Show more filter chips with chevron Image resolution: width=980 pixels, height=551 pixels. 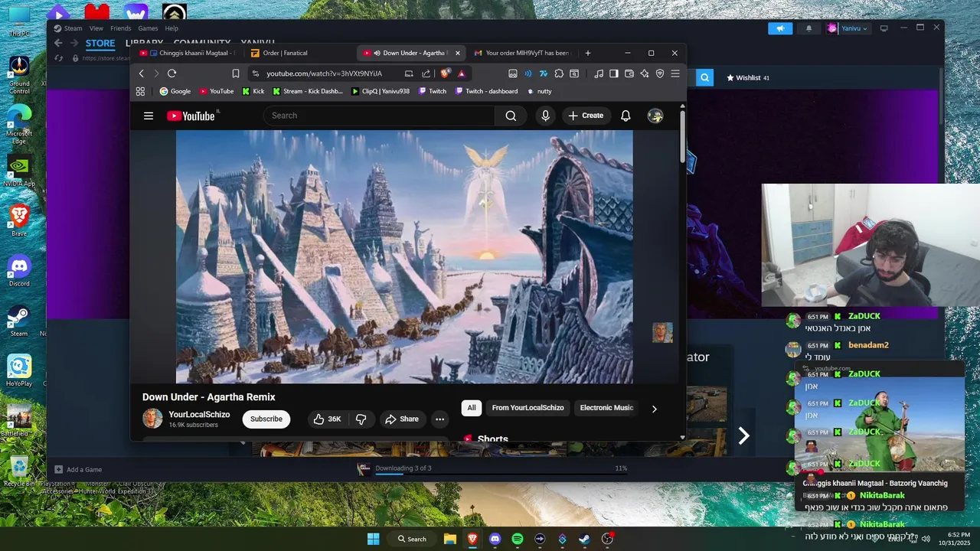(x=654, y=409)
